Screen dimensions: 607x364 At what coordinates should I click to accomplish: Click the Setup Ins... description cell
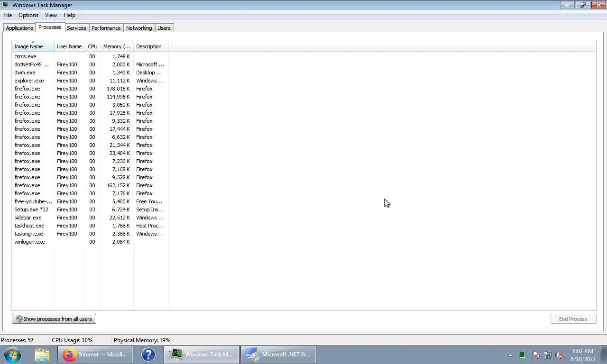tap(150, 209)
